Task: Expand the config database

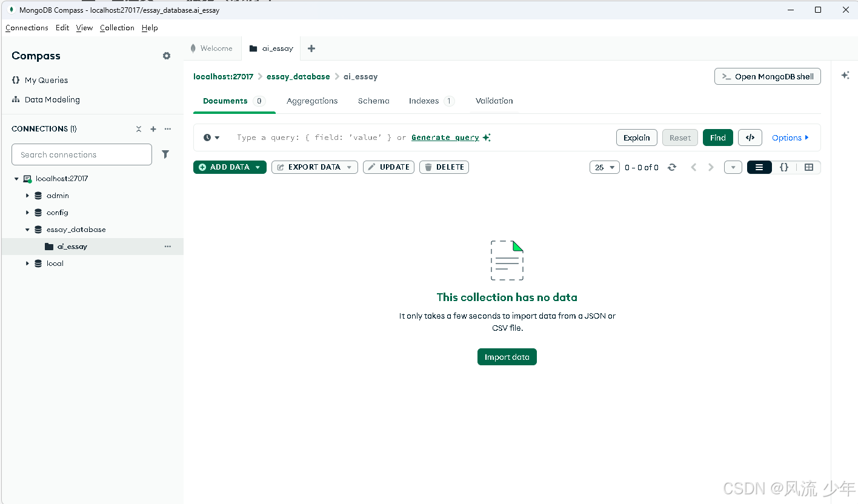Action: tap(27, 213)
